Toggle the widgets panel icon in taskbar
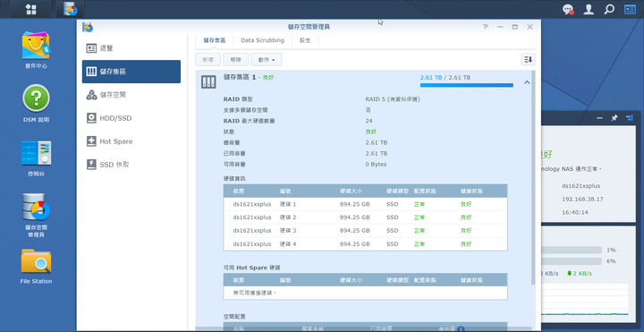Screen dimensions: 644x332 [630, 10]
